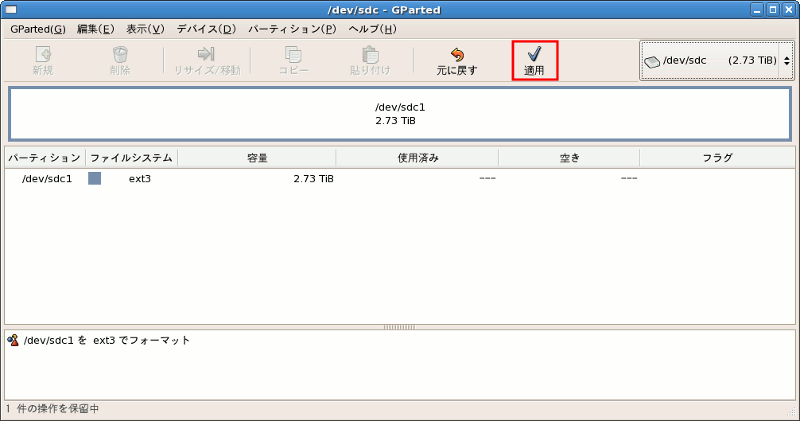The height and width of the screenshot is (421, 800).
Task: Select the /dev/sdc1 2.73 TiB disk graphic
Action: point(400,114)
